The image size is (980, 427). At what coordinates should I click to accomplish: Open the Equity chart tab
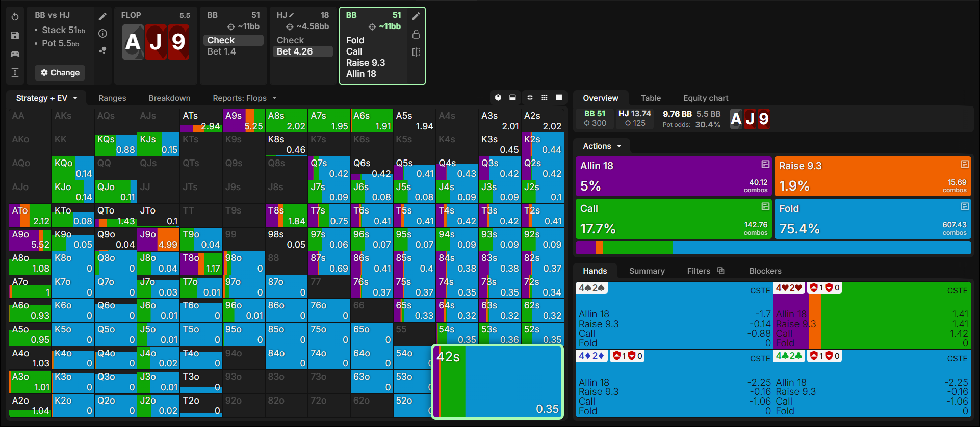[x=706, y=98]
